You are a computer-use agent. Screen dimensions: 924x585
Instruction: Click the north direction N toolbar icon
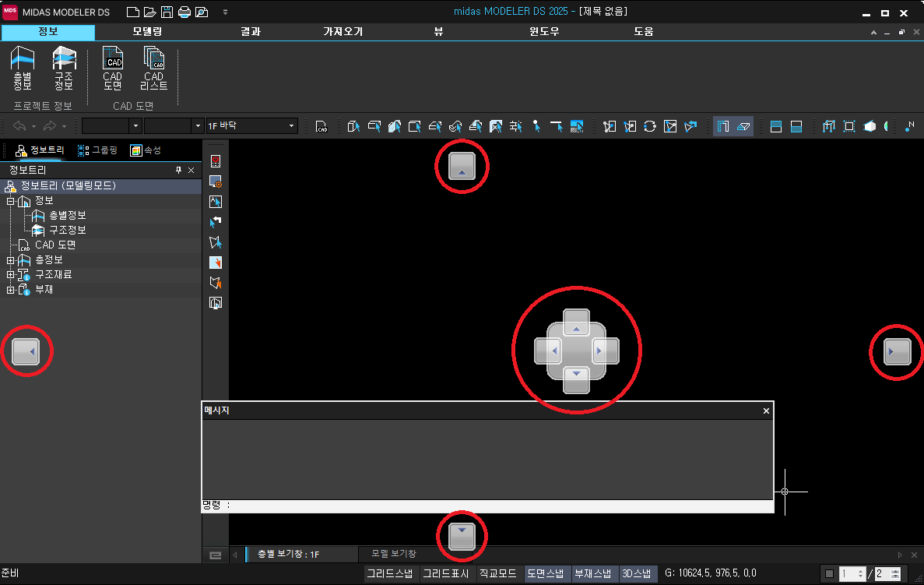[x=910, y=126]
